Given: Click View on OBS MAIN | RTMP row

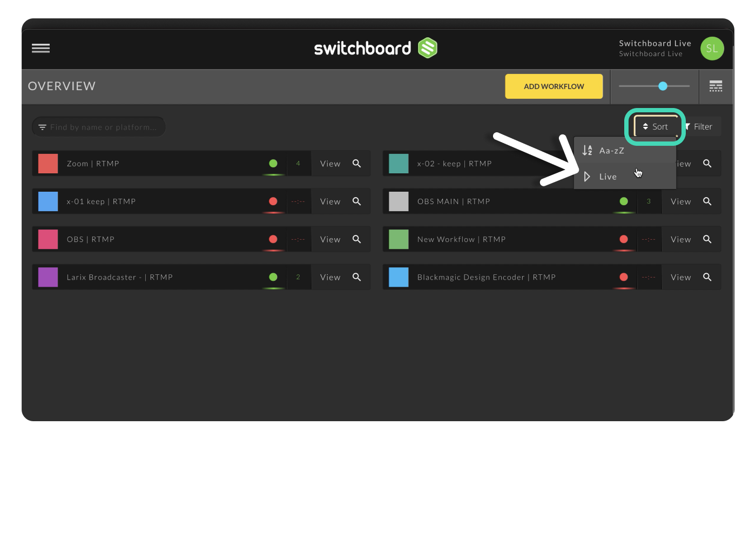Looking at the screenshot, I should pyautogui.click(x=681, y=201).
